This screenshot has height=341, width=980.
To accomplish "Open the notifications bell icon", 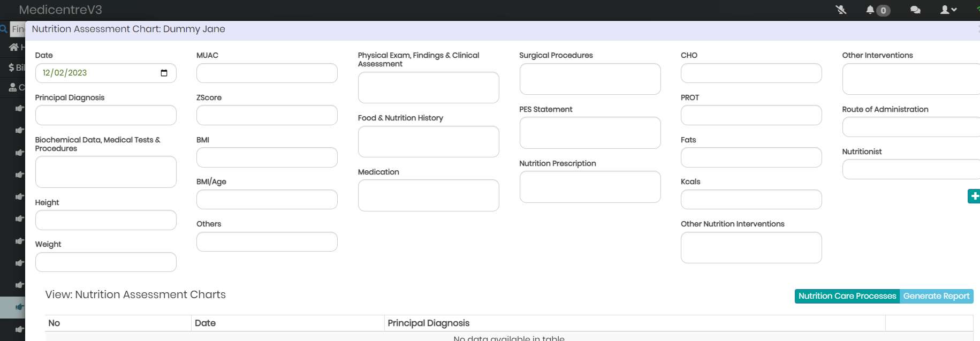I will coord(870,10).
